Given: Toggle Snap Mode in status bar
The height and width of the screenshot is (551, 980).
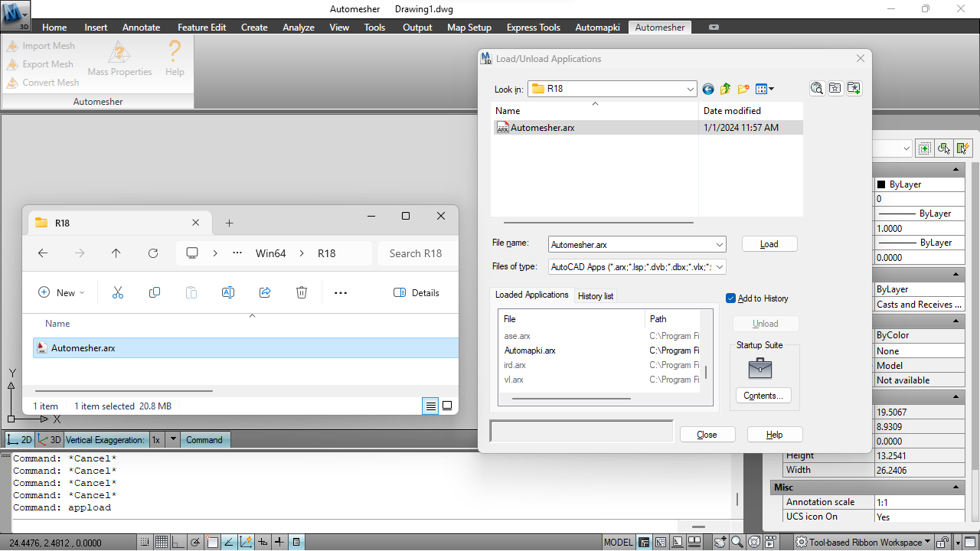Looking at the screenshot, I should click(x=144, y=543).
